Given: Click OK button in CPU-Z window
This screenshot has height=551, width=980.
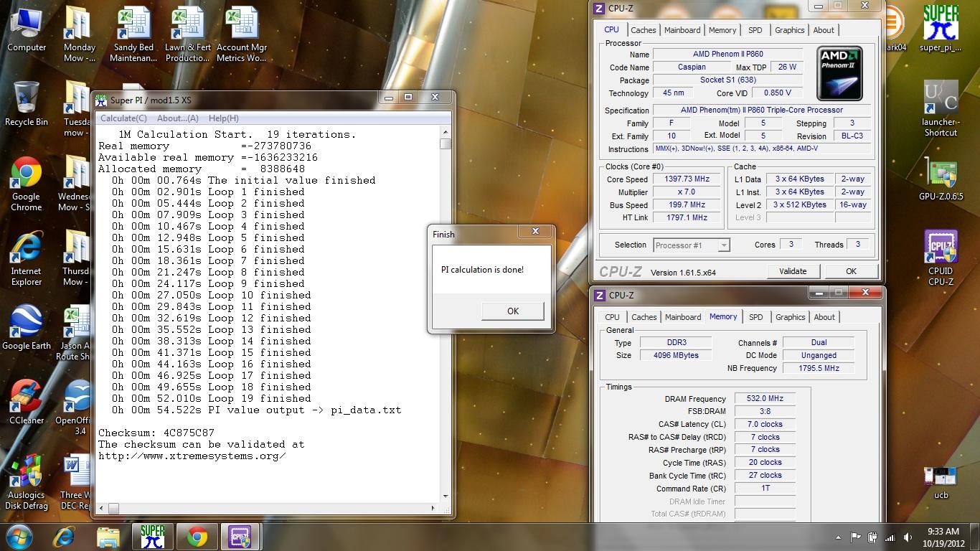Looking at the screenshot, I should (x=850, y=271).
